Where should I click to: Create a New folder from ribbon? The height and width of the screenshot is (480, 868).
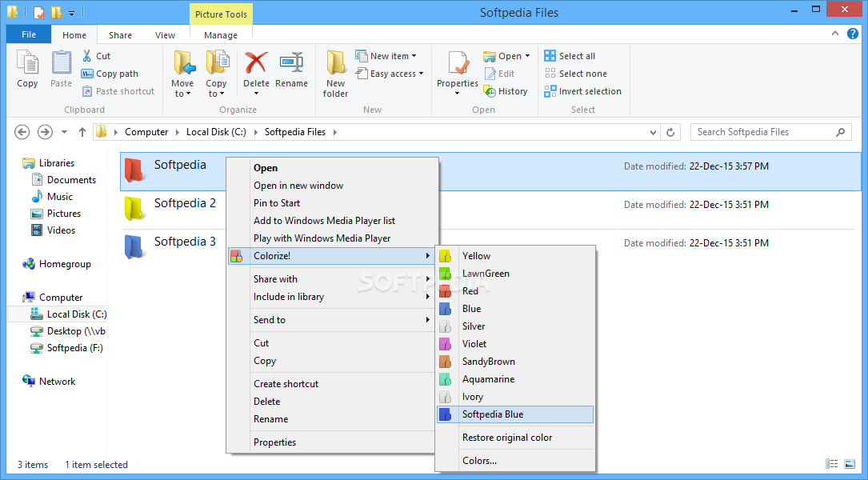335,74
